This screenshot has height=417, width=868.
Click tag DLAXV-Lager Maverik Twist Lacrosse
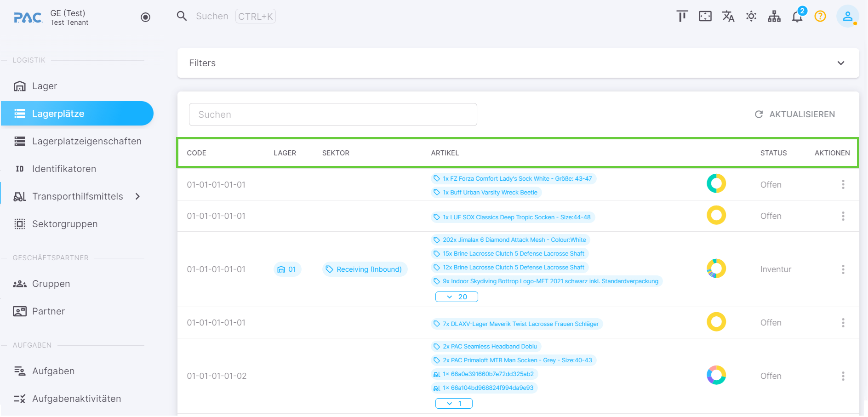(517, 324)
